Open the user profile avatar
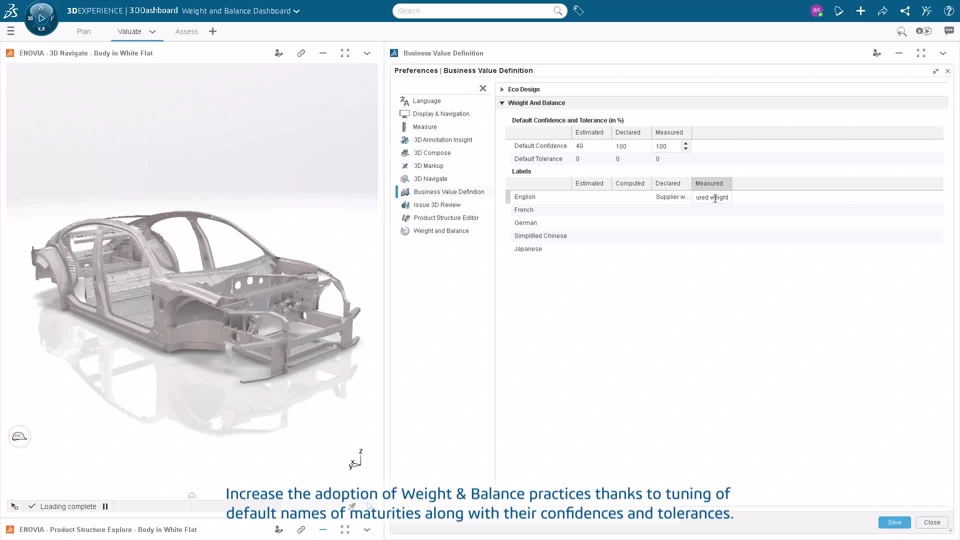960x540 pixels. [x=816, y=10]
